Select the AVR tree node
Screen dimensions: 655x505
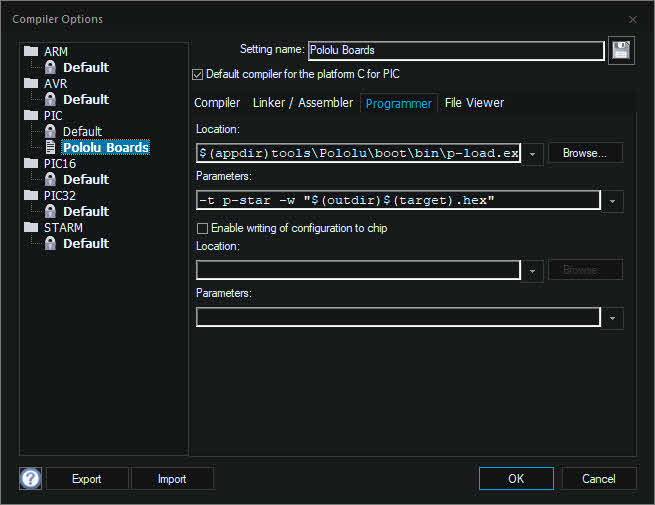[x=56, y=84]
